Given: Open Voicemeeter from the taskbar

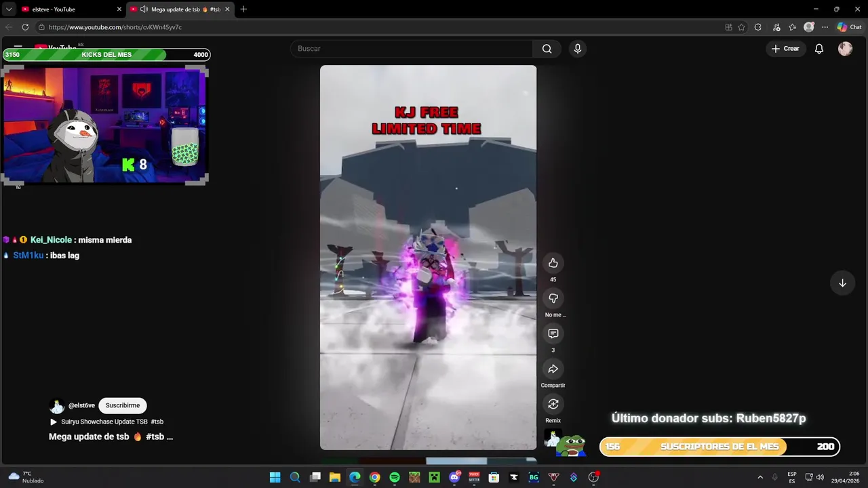Looking at the screenshot, I should [474, 477].
